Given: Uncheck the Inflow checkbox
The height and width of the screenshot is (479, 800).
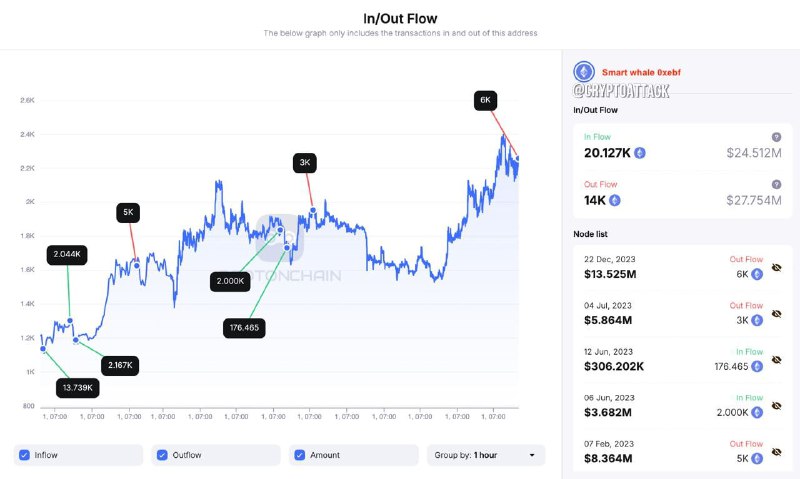Looking at the screenshot, I should tap(24, 455).
